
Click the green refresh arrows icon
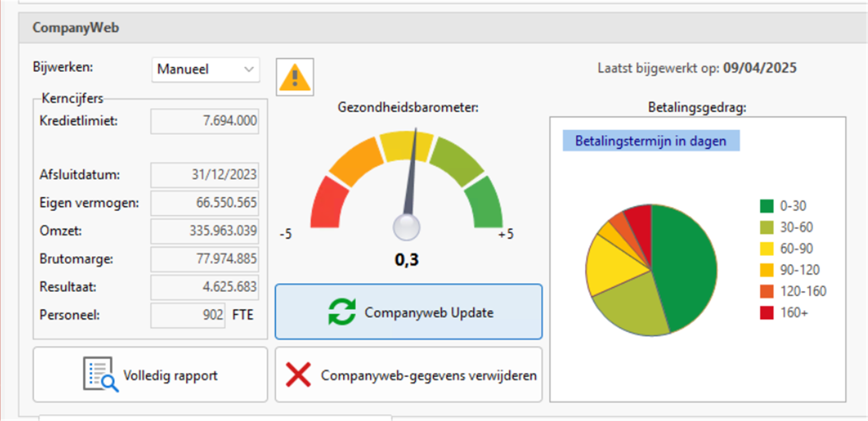[x=342, y=312]
